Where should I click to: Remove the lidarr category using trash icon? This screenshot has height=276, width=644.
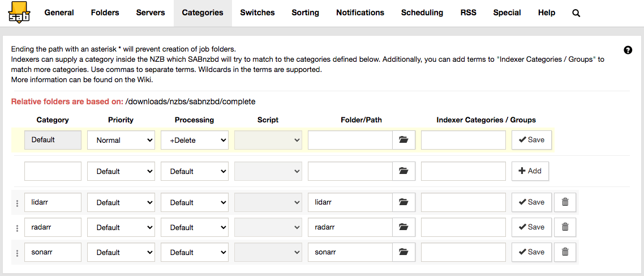click(565, 202)
